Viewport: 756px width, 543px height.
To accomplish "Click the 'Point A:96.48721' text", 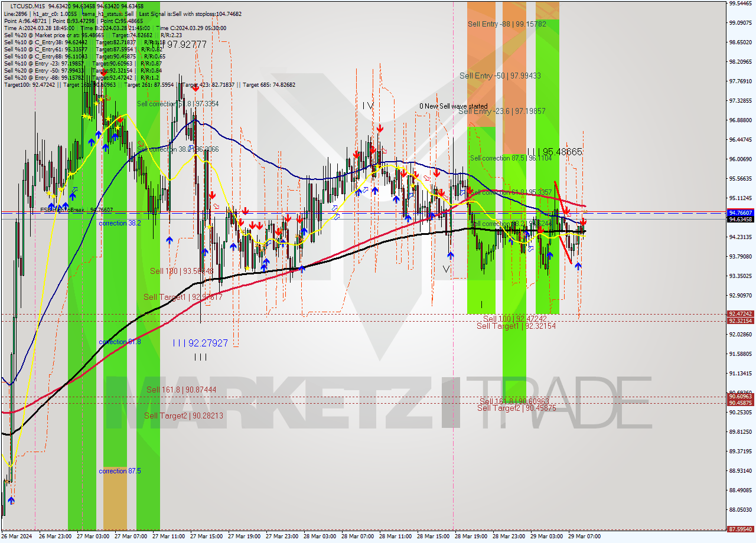I will [x=25, y=21].
